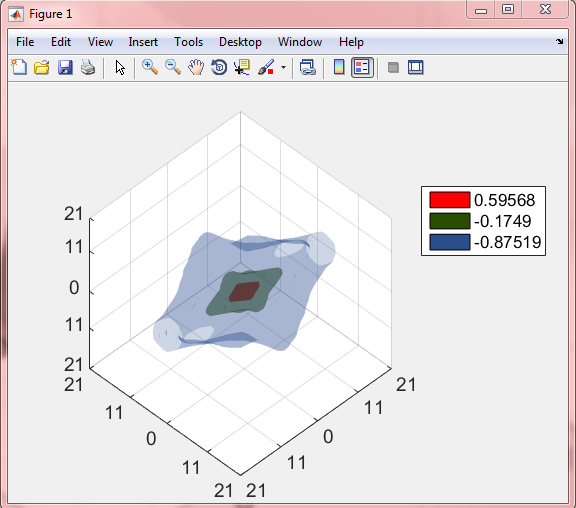The width and height of the screenshot is (576, 508).
Task: Click the New Figure icon
Action: tap(19, 68)
